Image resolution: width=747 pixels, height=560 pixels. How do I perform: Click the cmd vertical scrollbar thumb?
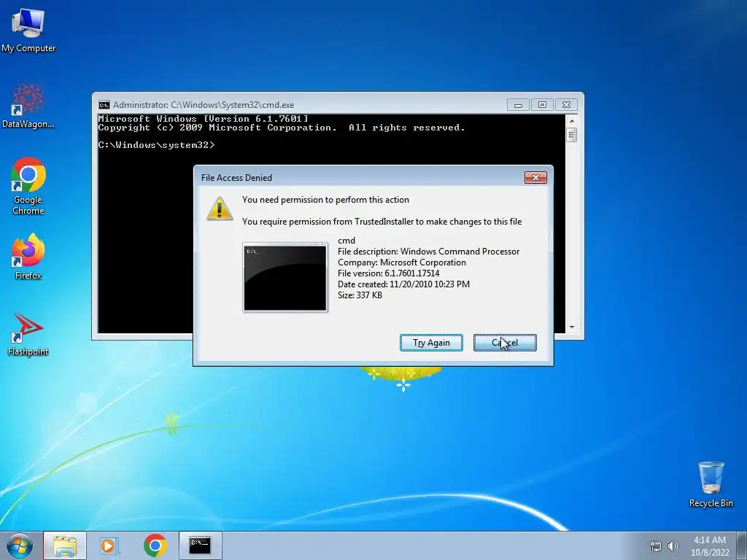(572, 135)
